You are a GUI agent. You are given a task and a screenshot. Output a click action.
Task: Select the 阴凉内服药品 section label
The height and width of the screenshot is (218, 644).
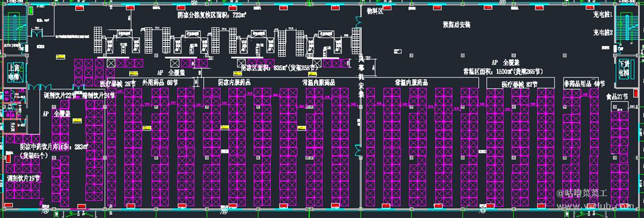[234, 83]
